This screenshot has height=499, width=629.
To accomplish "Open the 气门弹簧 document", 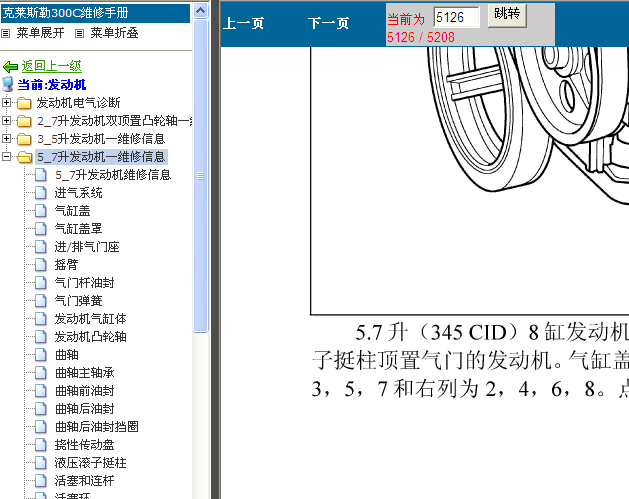I will 79,301.
